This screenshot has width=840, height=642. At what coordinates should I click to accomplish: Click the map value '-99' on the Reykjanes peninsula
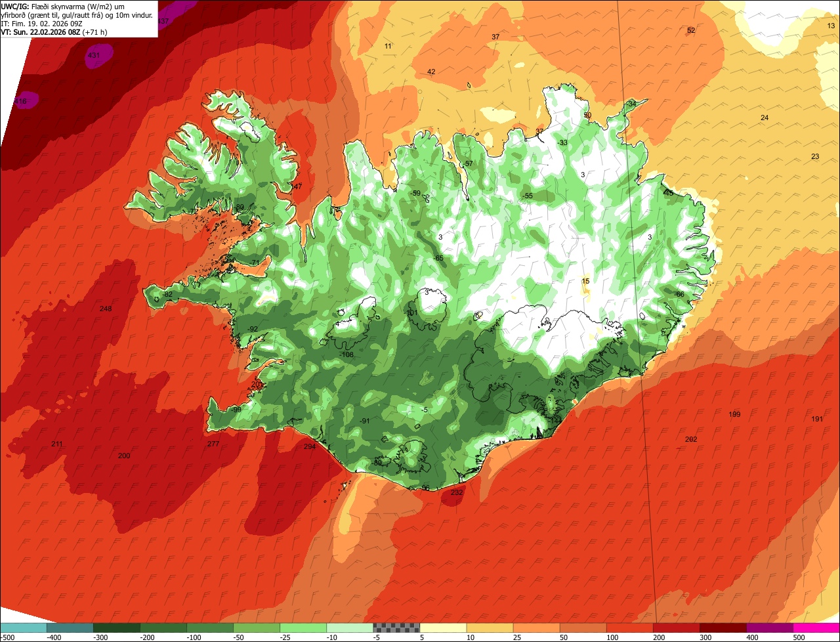point(236,409)
